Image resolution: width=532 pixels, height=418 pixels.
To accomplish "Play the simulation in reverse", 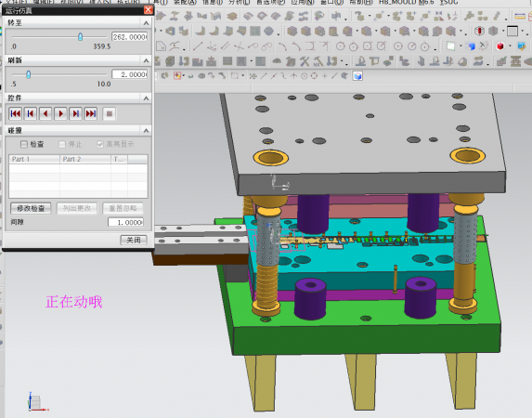I will click(45, 113).
